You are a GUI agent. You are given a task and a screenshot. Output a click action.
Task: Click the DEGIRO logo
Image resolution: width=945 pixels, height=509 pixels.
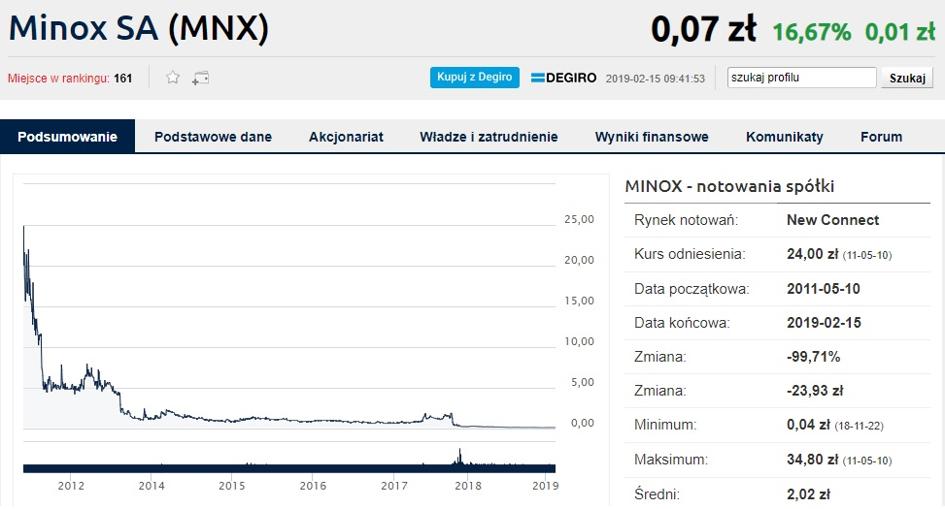click(564, 78)
